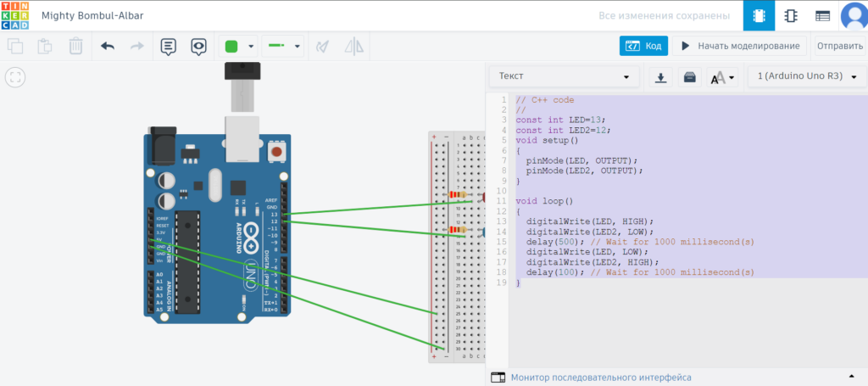Viewport: 868px width, 386px height.
Task: Select the Copy tool icon
Action: pyautogui.click(x=15, y=46)
